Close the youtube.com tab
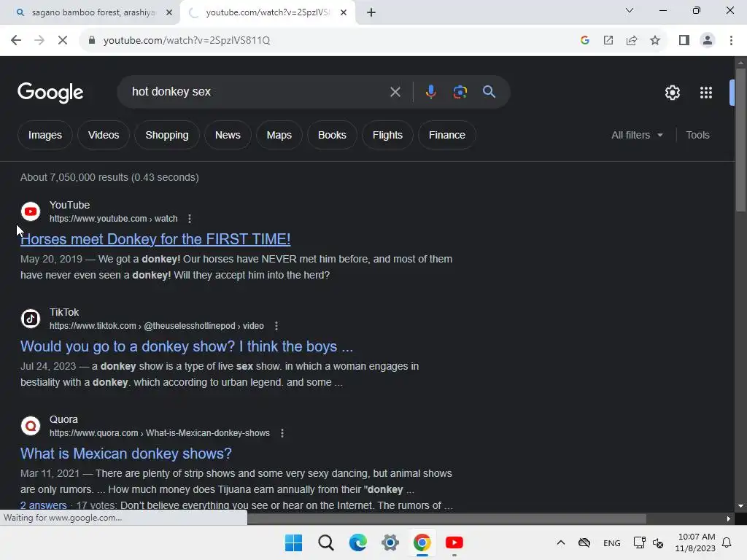This screenshot has width=747, height=560. (344, 12)
